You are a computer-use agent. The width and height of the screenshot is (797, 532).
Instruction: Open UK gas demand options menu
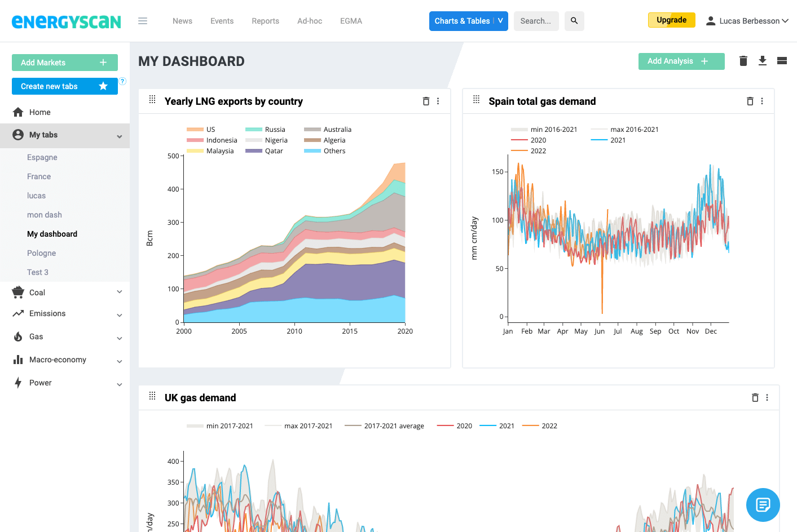pos(767,398)
